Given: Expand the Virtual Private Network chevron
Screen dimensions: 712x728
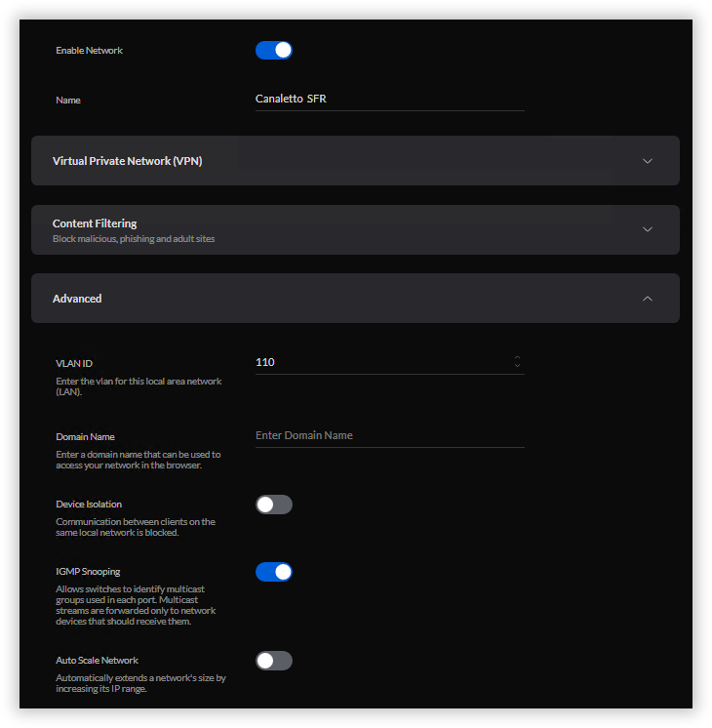Looking at the screenshot, I should click(647, 161).
